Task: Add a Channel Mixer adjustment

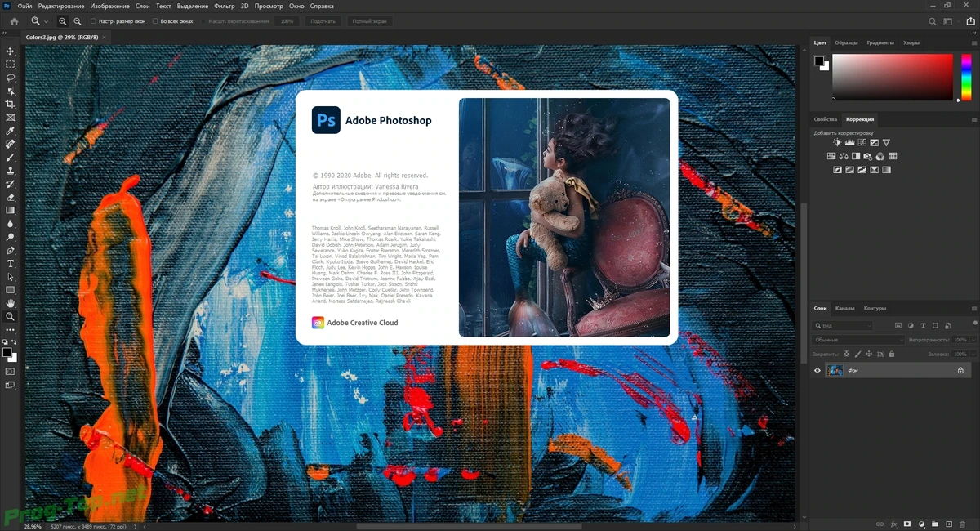Action: [880, 156]
